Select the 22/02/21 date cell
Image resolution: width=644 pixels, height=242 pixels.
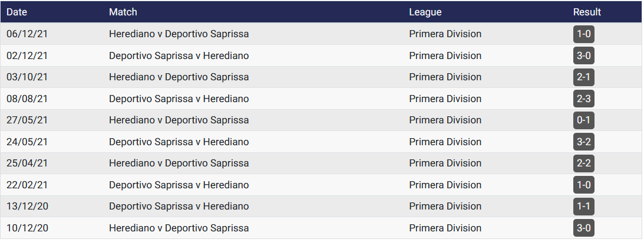27,185
